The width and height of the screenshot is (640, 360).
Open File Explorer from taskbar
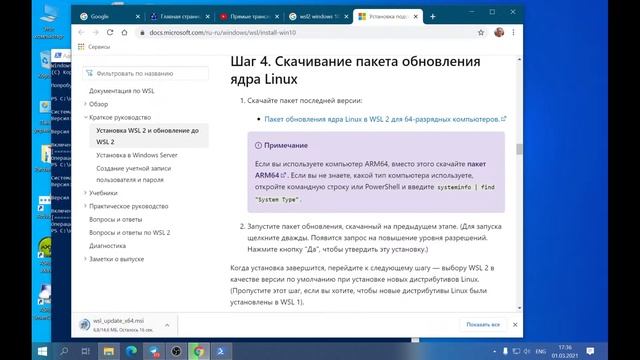(109, 351)
